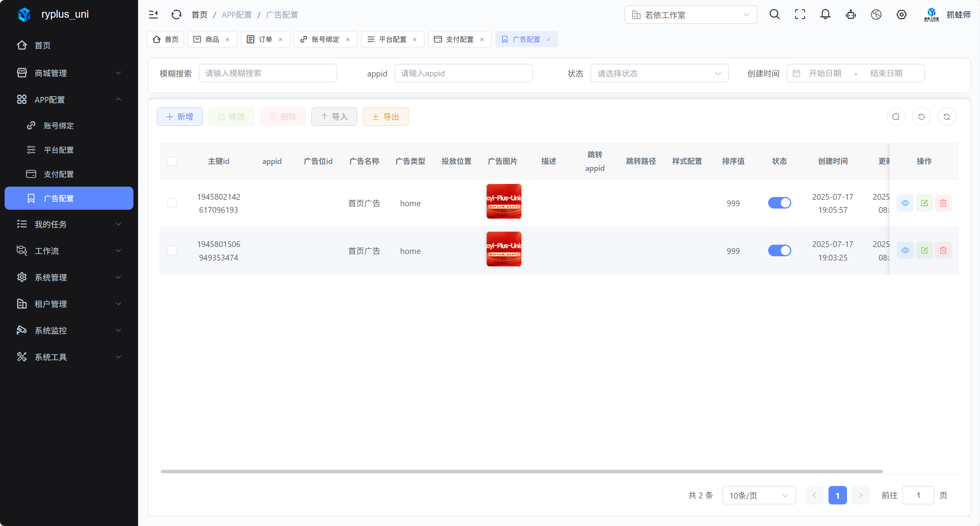The height and width of the screenshot is (526, 980).
Task: View first row details via eye icon
Action: pyautogui.click(x=905, y=203)
